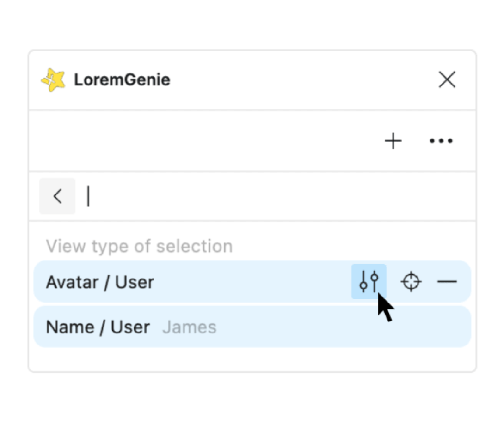Click empty space right of James value
Viewport: 504px width, 424px height.
342,327
